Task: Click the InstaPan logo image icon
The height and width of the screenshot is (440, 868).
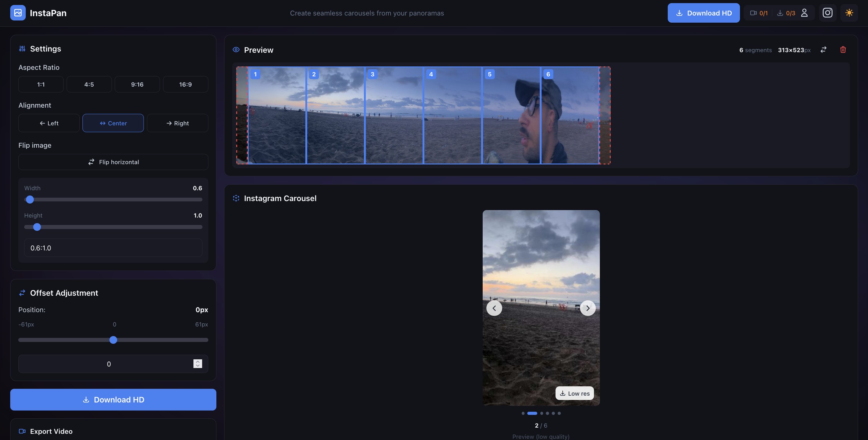Action: tap(18, 12)
